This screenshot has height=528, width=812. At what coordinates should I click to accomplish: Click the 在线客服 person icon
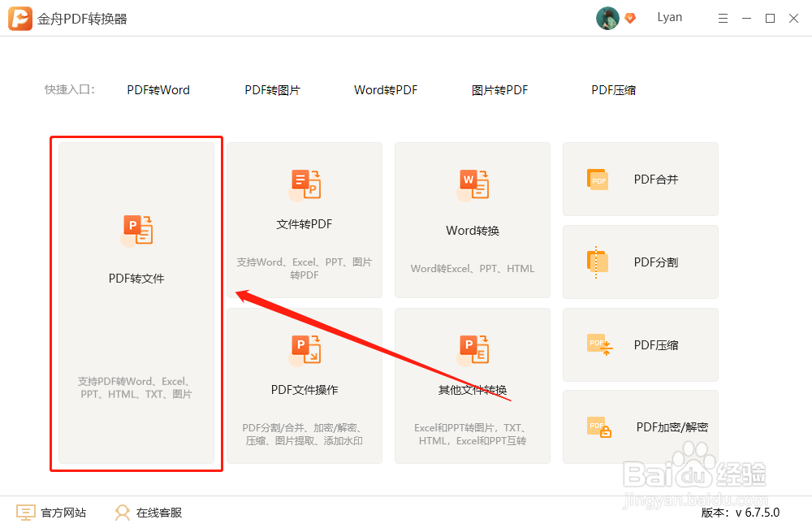pos(123,513)
